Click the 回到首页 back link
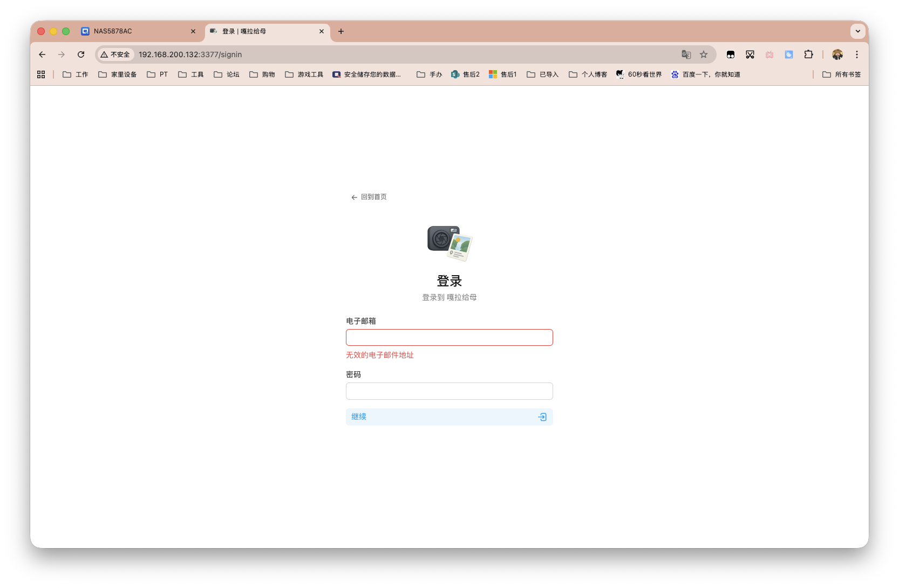 (x=369, y=197)
